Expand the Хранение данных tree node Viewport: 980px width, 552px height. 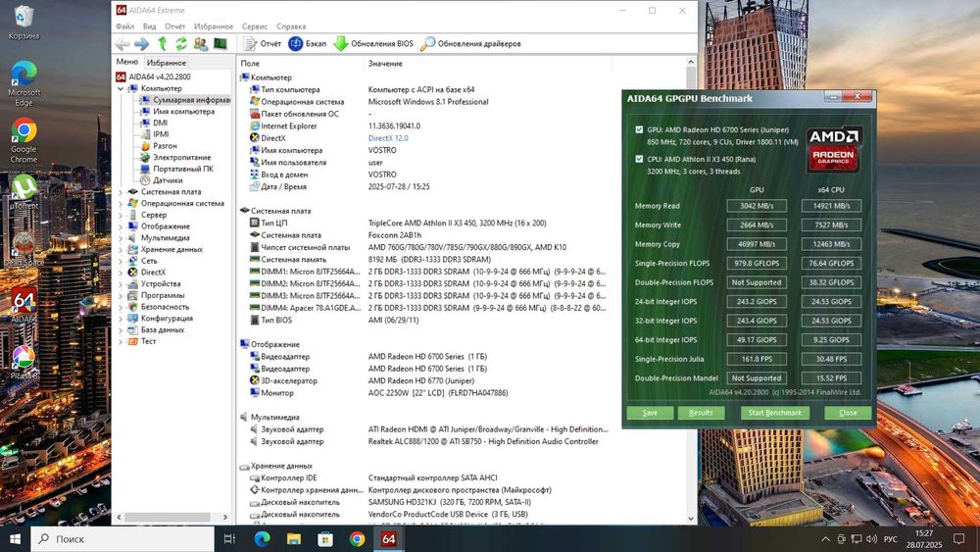pos(121,249)
